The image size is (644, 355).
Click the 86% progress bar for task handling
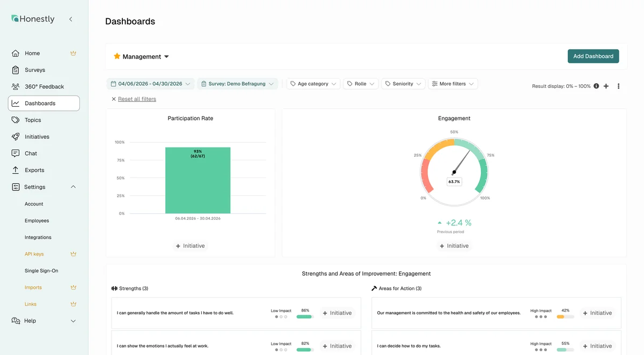point(305,317)
